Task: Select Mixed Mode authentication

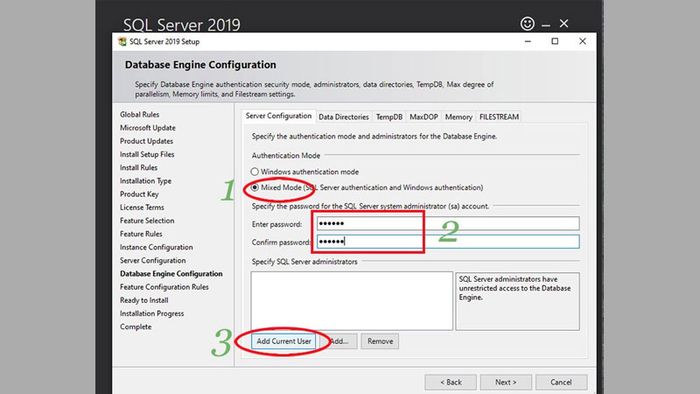Action: (254, 187)
